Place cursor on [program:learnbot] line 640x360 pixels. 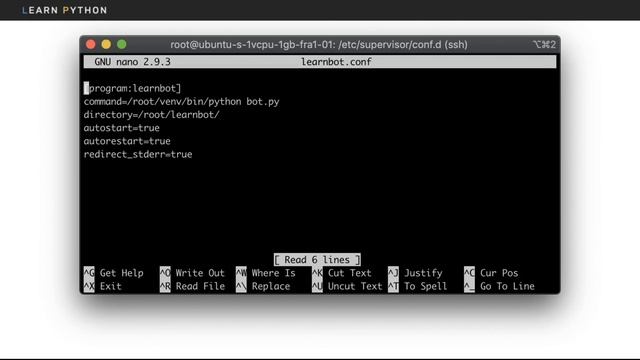[x=132, y=88]
